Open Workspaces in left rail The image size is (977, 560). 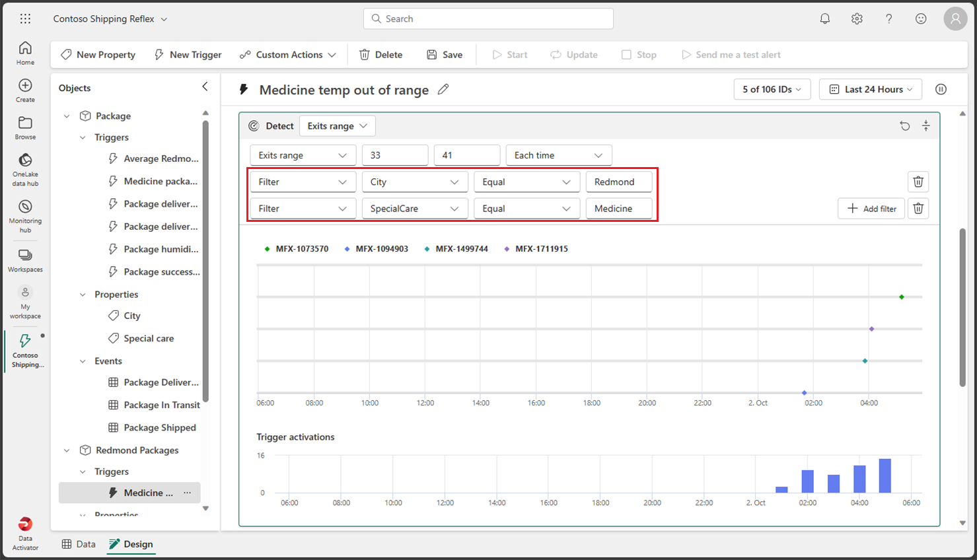(25, 260)
